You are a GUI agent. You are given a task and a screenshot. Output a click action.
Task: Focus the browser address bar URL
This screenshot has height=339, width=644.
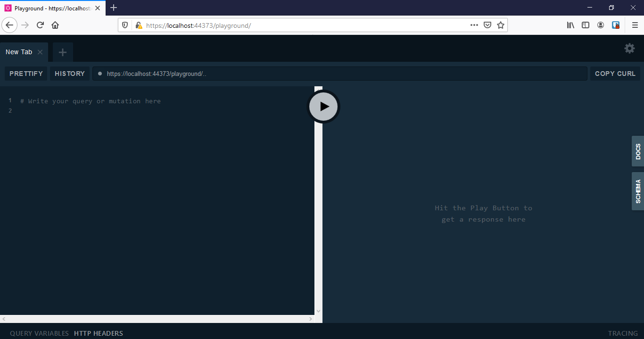(198, 25)
